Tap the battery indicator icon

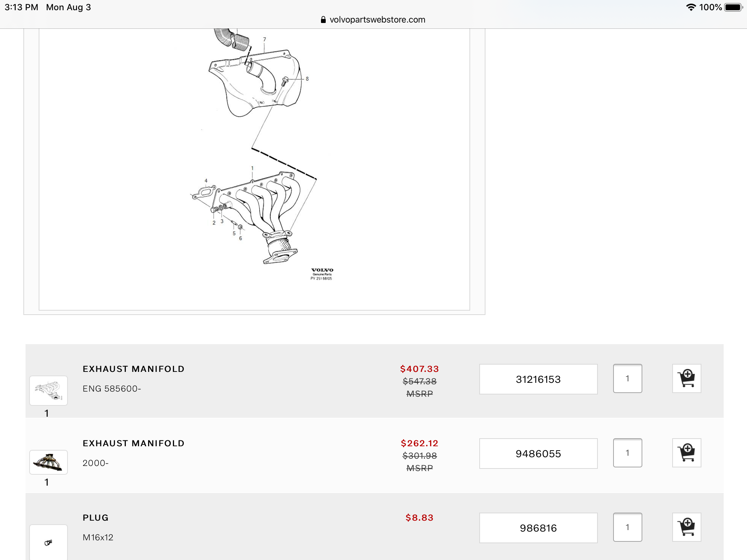click(733, 7)
